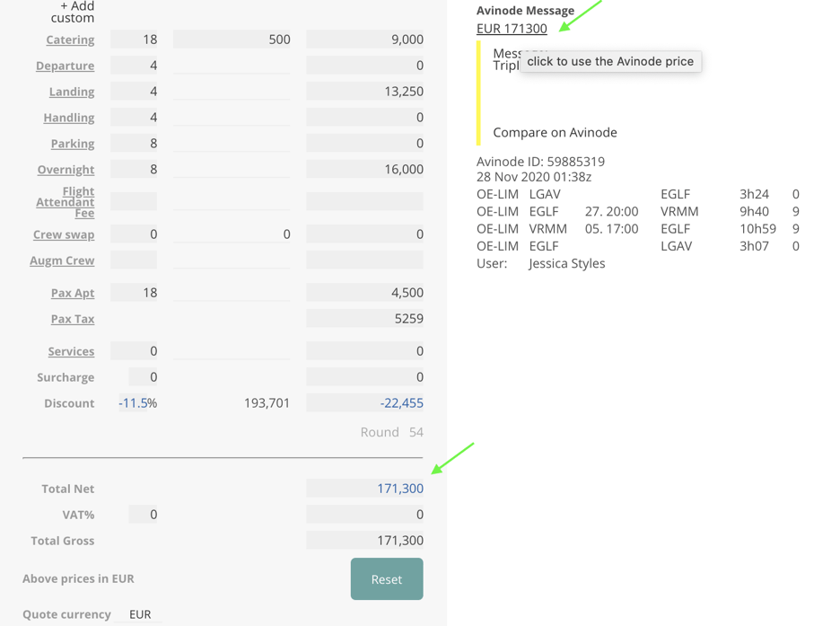Open the Catering fee details

click(69, 40)
